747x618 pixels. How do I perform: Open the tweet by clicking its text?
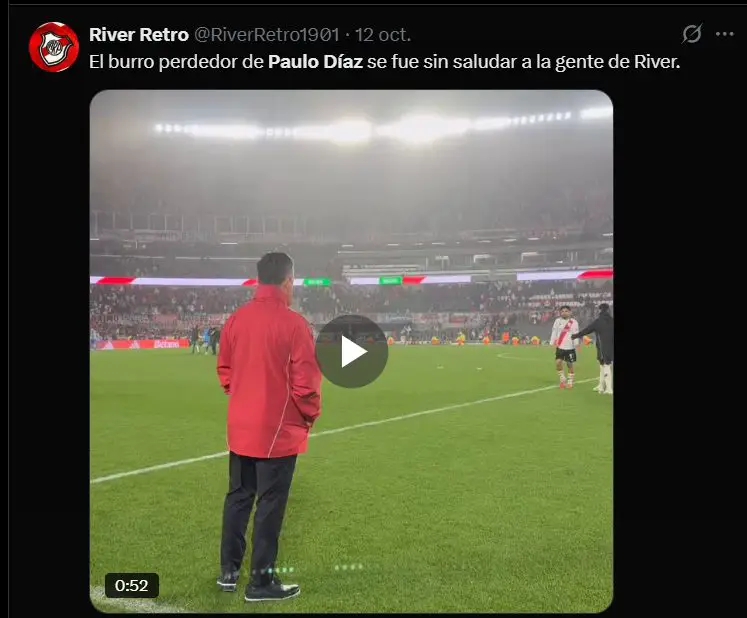(x=384, y=62)
